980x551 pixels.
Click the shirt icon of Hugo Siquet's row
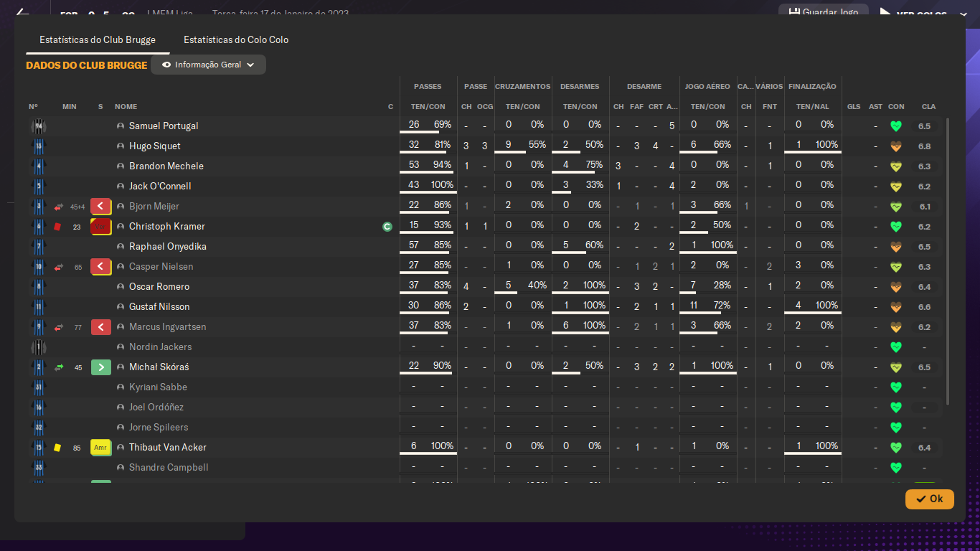click(39, 146)
